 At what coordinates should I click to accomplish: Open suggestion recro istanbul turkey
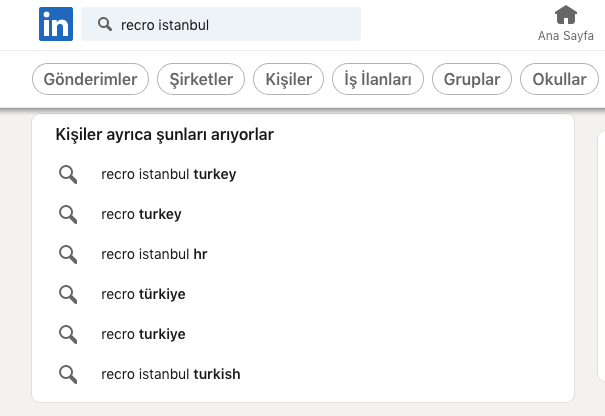[x=168, y=174]
